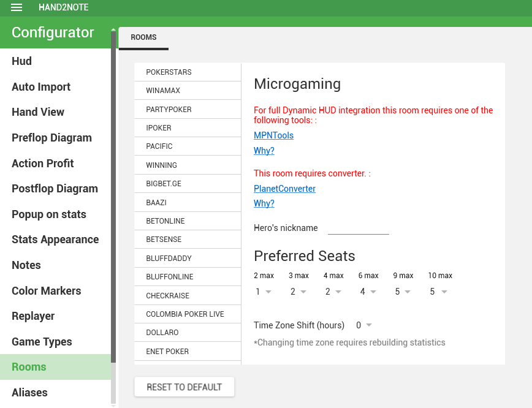Select BLUFFONLINE room
532x408 pixels.
(188, 276)
